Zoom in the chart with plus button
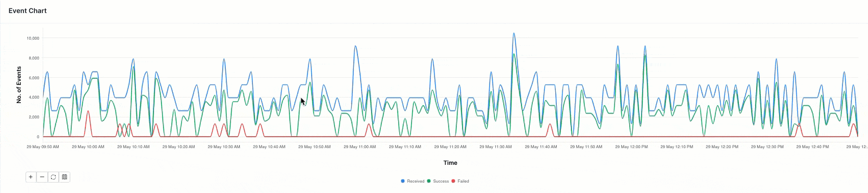This screenshot has width=868, height=193. pyautogui.click(x=31, y=177)
